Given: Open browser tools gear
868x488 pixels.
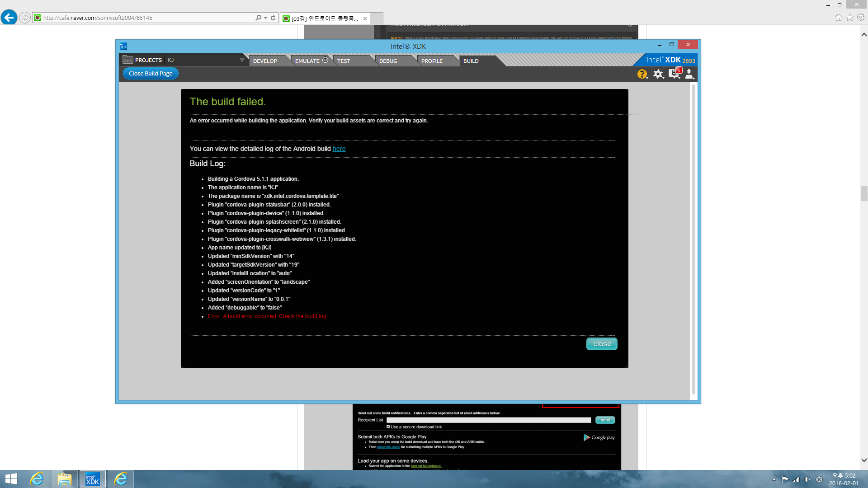Looking at the screenshot, I should [x=861, y=17].
